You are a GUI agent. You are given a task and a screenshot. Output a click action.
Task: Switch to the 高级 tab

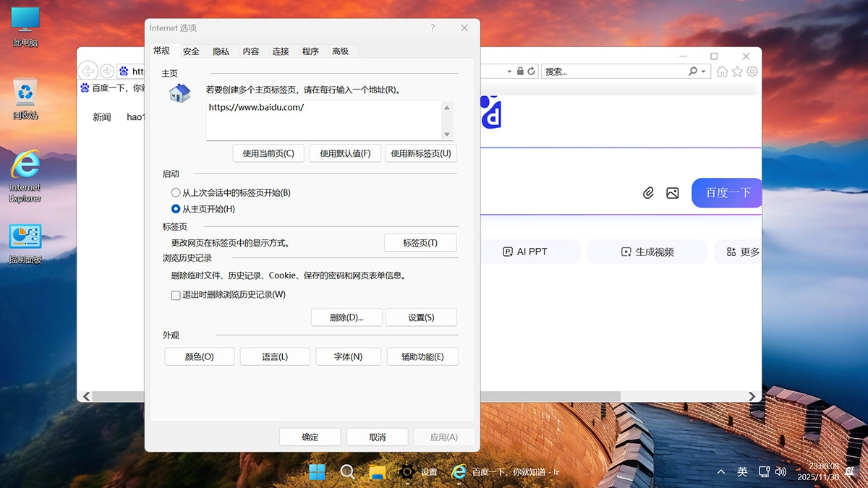[x=341, y=51]
